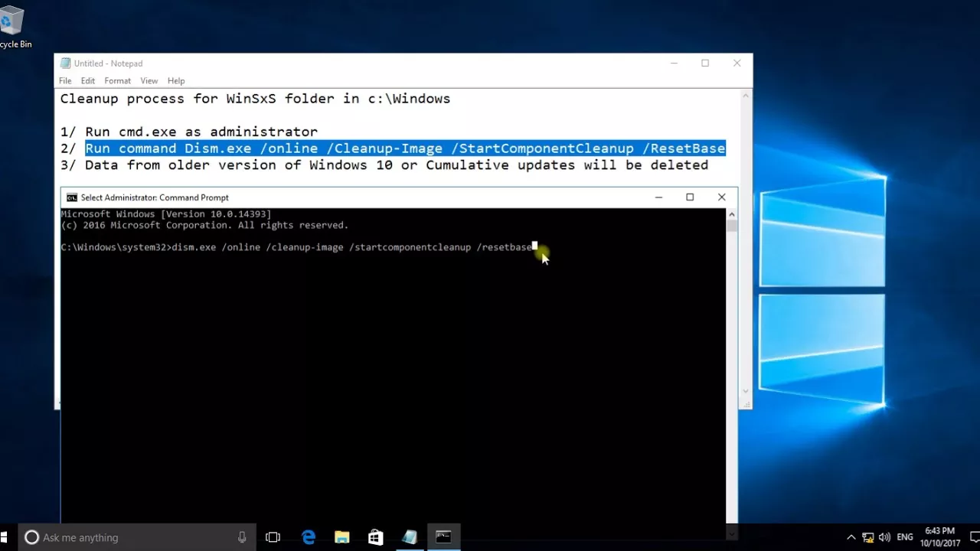Open the Notepad View menu
The image size is (980, 551).
[x=149, y=80]
